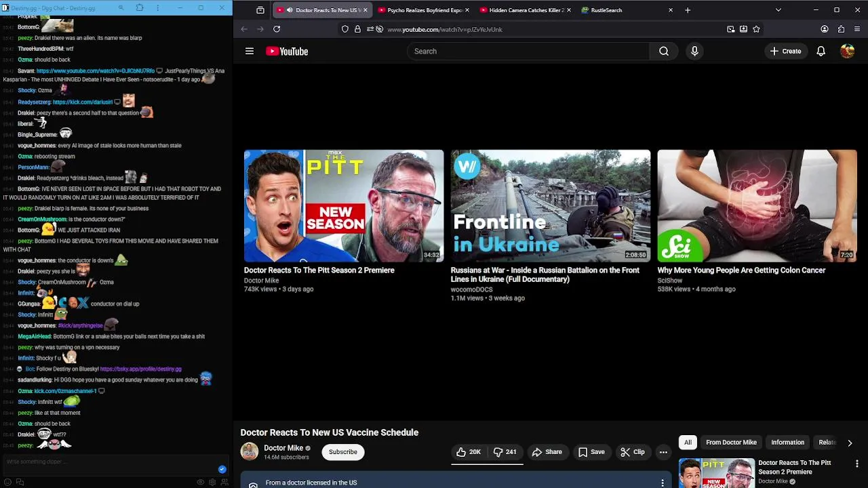Screen dimensions: 868x488
Task: Dislike the video showing 241
Action: (x=505, y=452)
